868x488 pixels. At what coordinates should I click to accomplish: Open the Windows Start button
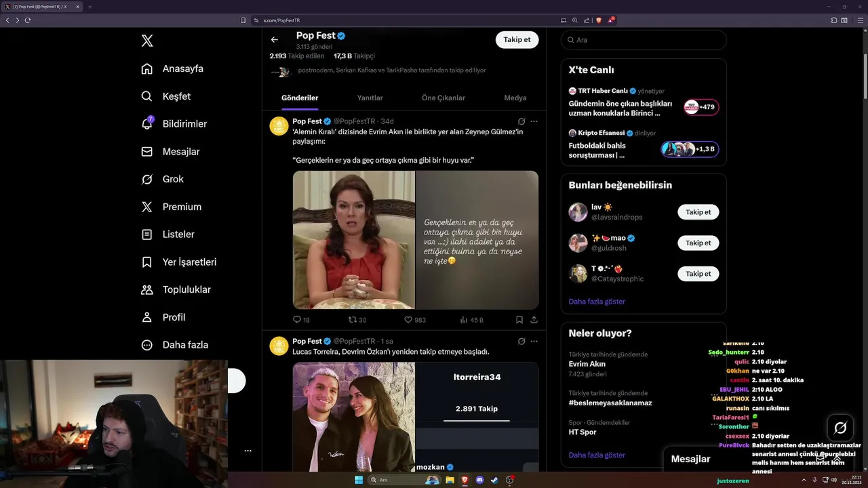pos(359,480)
